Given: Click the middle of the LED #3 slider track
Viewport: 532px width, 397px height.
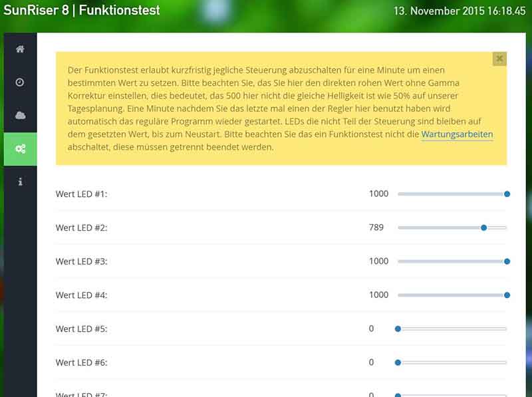Looking at the screenshot, I should tap(451, 261).
